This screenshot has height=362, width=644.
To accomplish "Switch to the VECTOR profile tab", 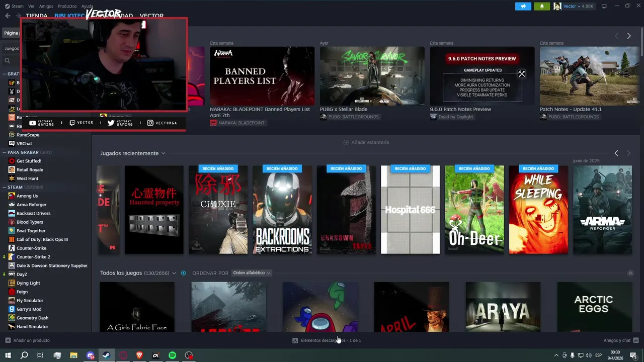I will 151,16.
